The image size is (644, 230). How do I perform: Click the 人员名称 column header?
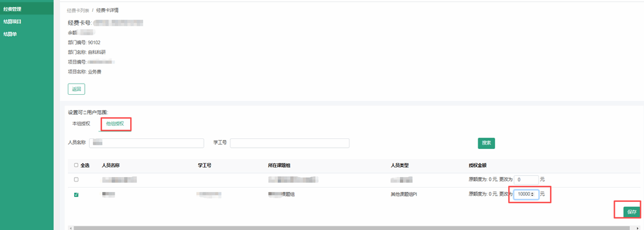pos(110,165)
